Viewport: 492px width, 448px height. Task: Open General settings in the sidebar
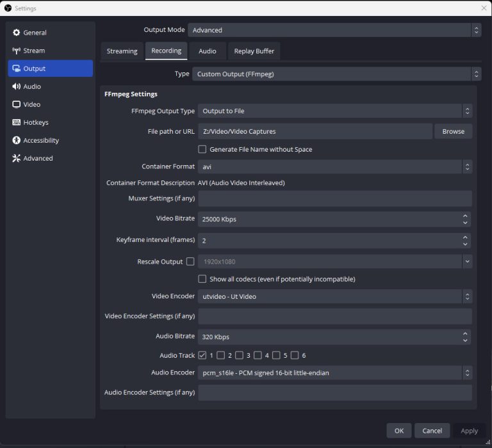point(35,33)
